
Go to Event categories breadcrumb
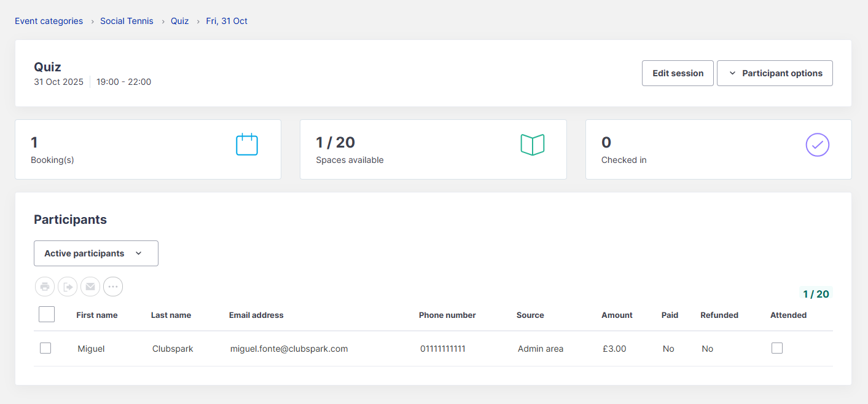click(x=49, y=21)
